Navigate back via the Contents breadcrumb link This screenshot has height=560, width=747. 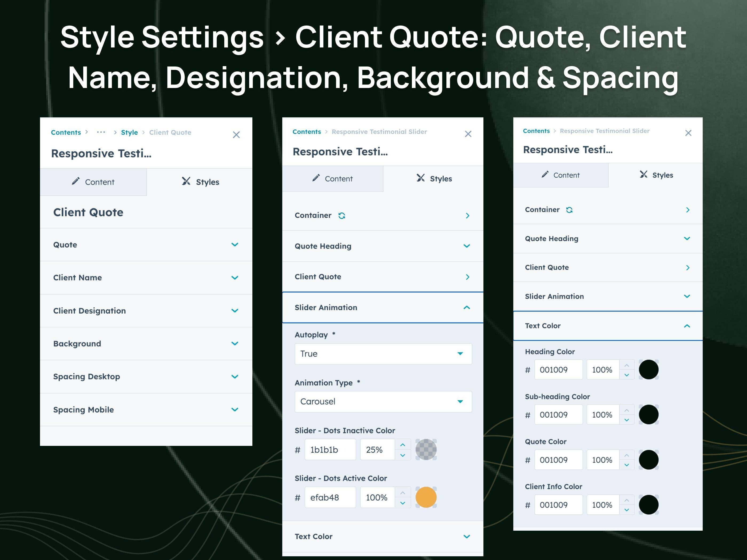pyautogui.click(x=66, y=132)
